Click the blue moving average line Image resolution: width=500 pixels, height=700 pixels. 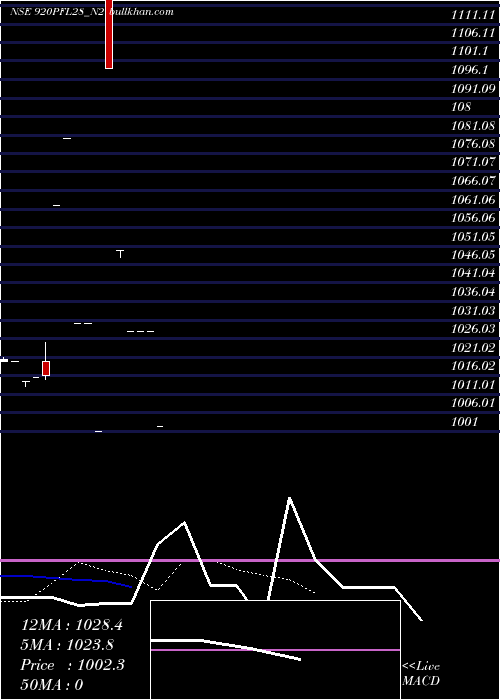[x=67, y=579]
